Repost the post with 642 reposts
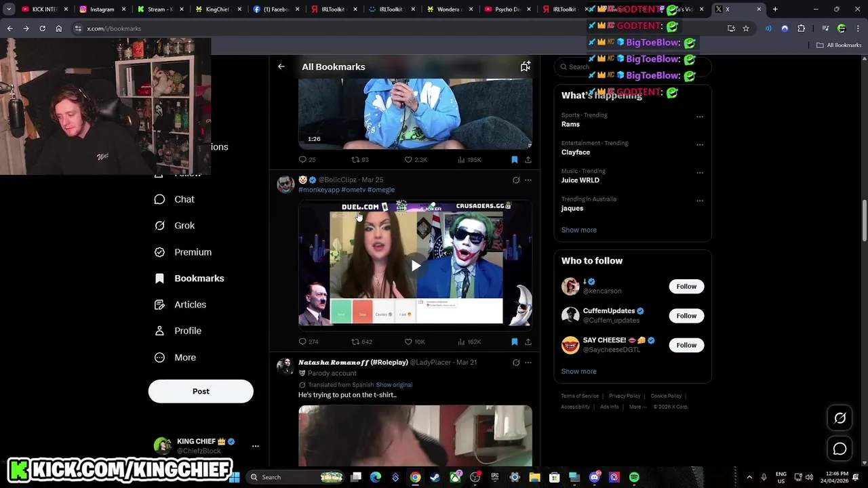Screen dimensions: 868x488 [x=361, y=342]
